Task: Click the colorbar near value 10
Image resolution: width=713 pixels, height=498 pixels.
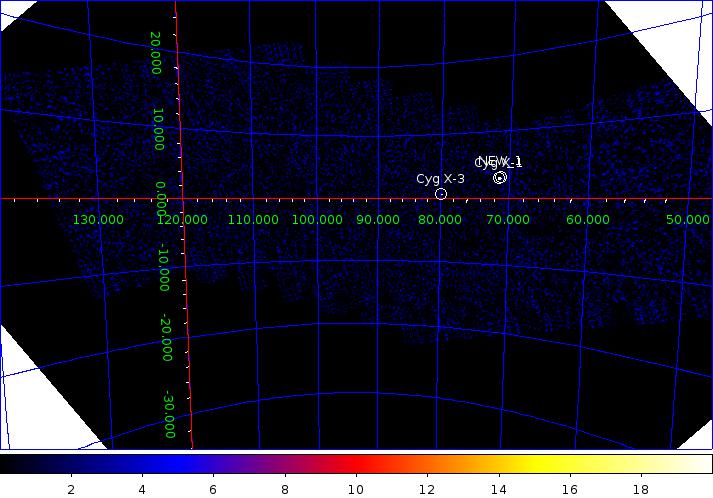Action: (356, 464)
